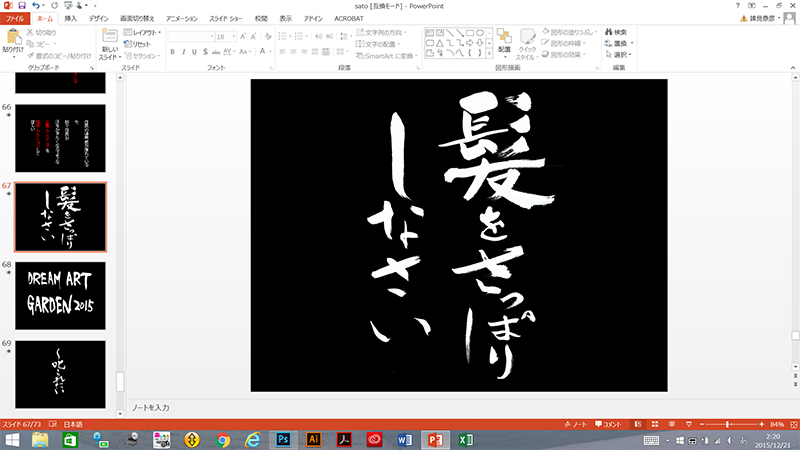This screenshot has height=450, width=800.
Task: Click the Undo arrow icon
Action: [x=37, y=5]
